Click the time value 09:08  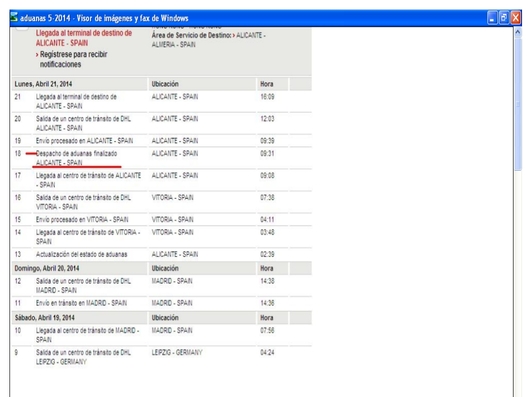tap(267, 175)
